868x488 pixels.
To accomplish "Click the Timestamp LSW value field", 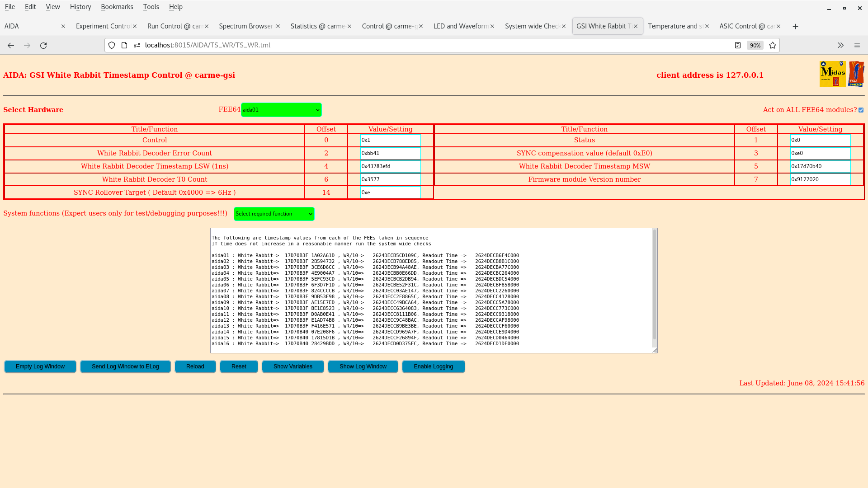I will pyautogui.click(x=391, y=166).
